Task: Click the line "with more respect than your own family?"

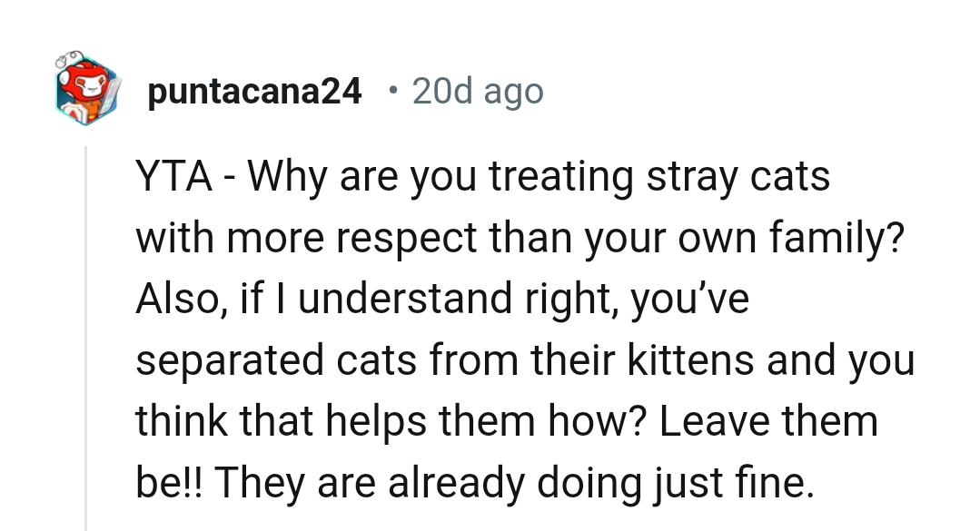Action: click(518, 237)
